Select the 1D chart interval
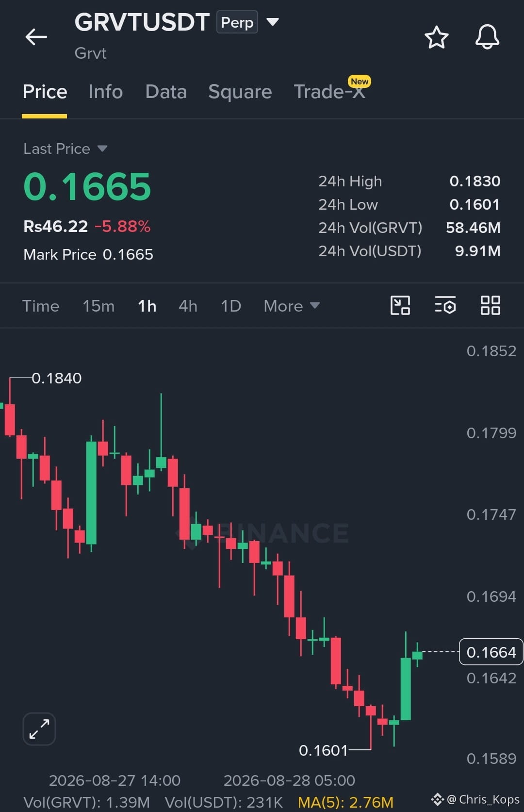 [x=230, y=306]
